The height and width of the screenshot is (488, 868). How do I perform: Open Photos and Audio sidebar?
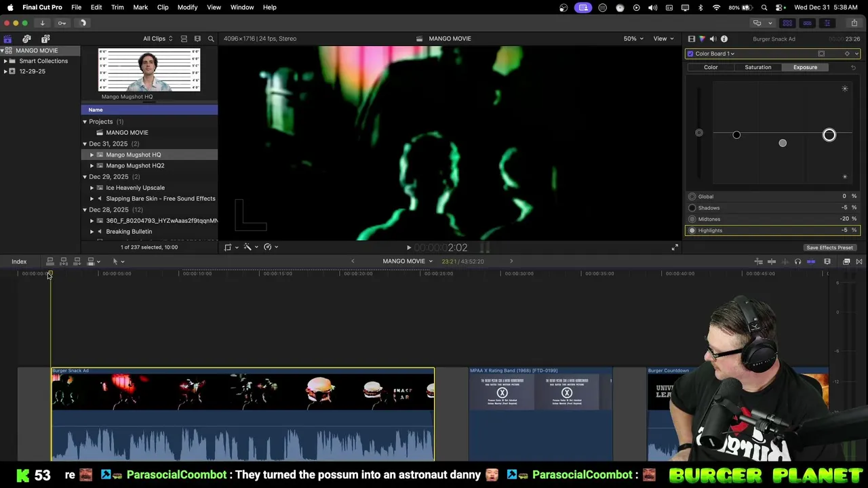(x=26, y=39)
